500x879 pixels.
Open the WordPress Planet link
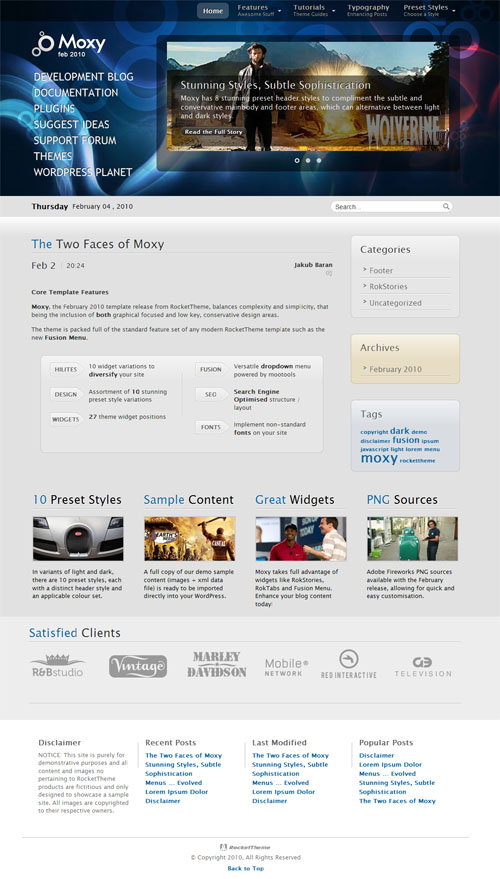[x=83, y=172]
